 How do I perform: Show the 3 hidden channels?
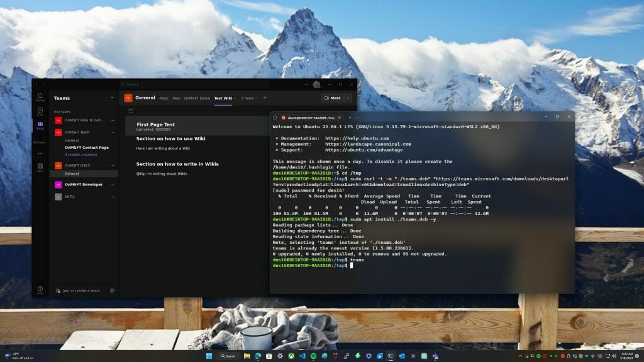[x=81, y=155]
